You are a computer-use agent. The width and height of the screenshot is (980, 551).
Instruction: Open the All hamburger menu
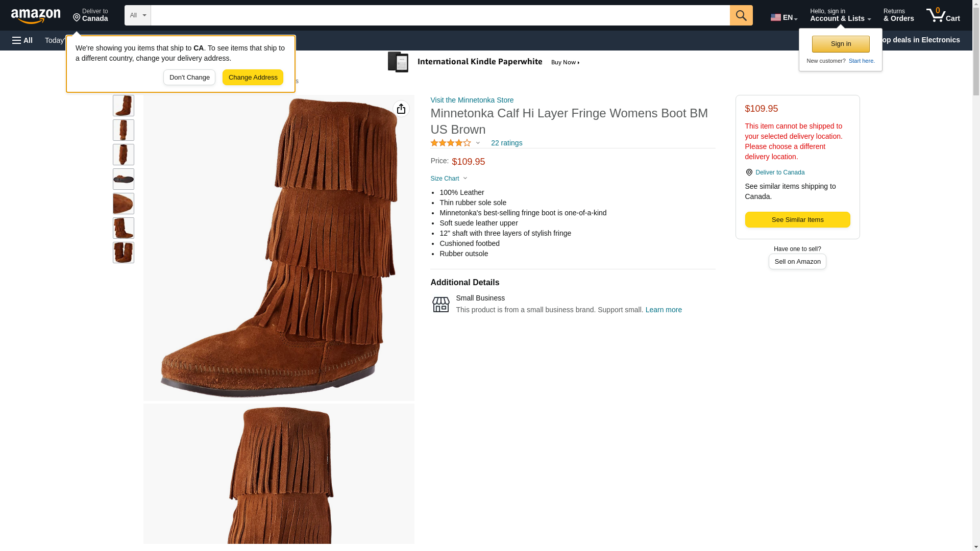click(x=22, y=40)
